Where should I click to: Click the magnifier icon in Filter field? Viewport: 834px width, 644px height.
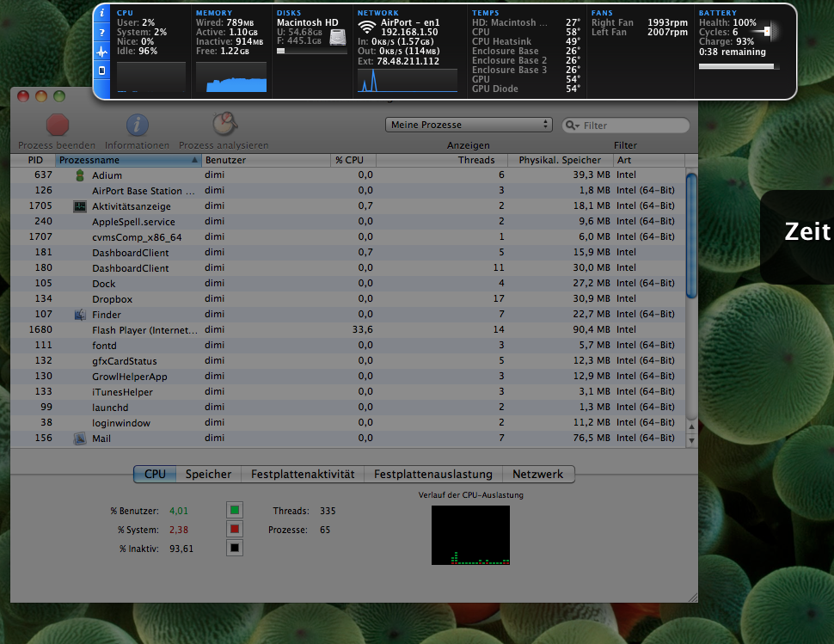coord(572,126)
